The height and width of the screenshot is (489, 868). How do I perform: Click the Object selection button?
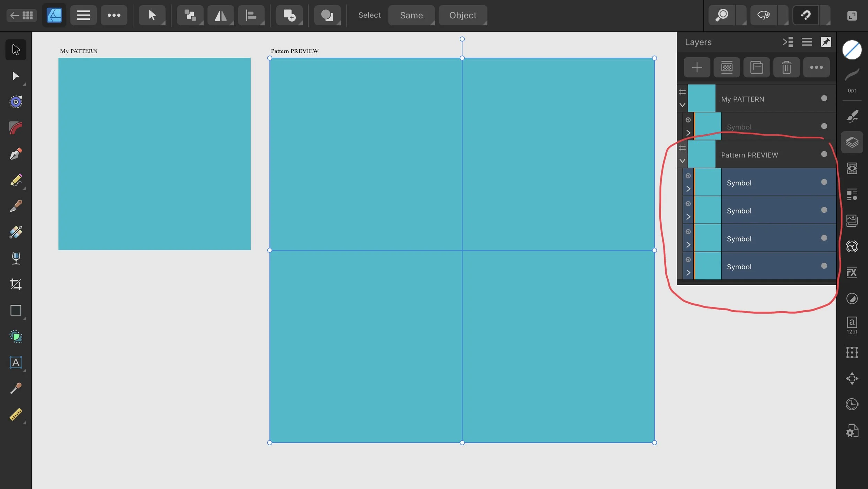(x=463, y=15)
